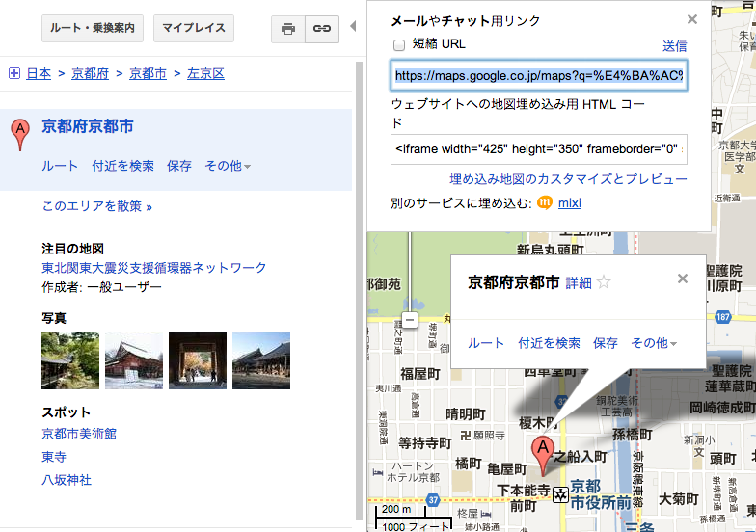Image resolution: width=756 pixels, height=532 pixels.
Task: Open the garden photo thumbnail
Action: tap(70, 360)
